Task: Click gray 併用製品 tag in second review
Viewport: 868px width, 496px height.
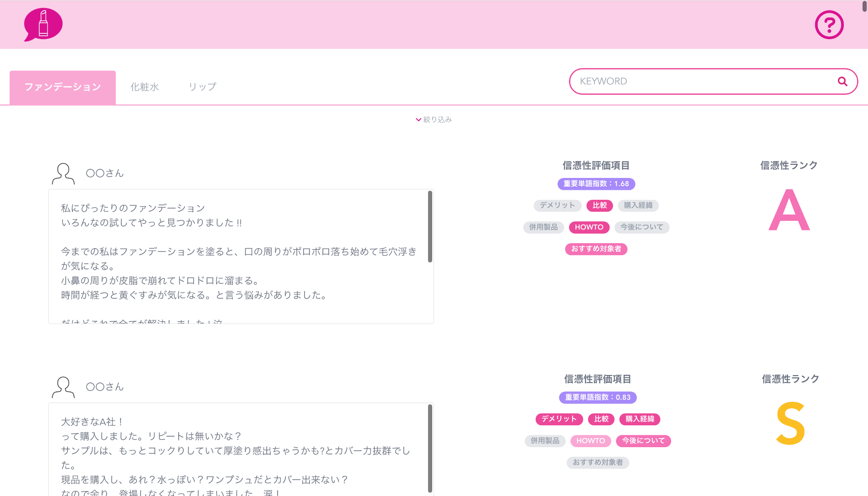Action: coord(545,441)
